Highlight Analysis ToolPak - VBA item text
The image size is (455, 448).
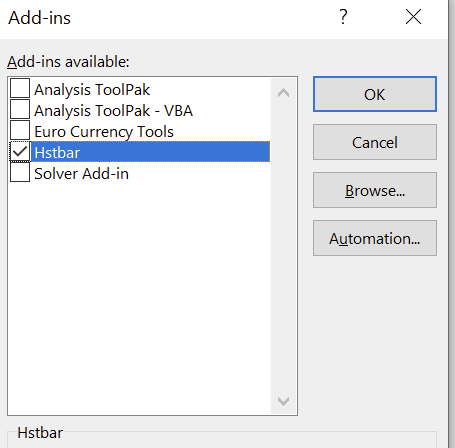coord(113,111)
